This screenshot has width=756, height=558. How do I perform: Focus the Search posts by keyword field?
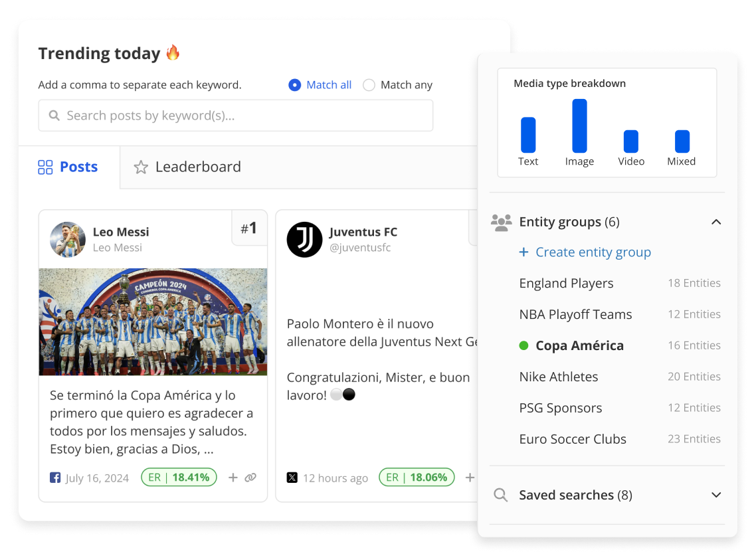[246, 116]
